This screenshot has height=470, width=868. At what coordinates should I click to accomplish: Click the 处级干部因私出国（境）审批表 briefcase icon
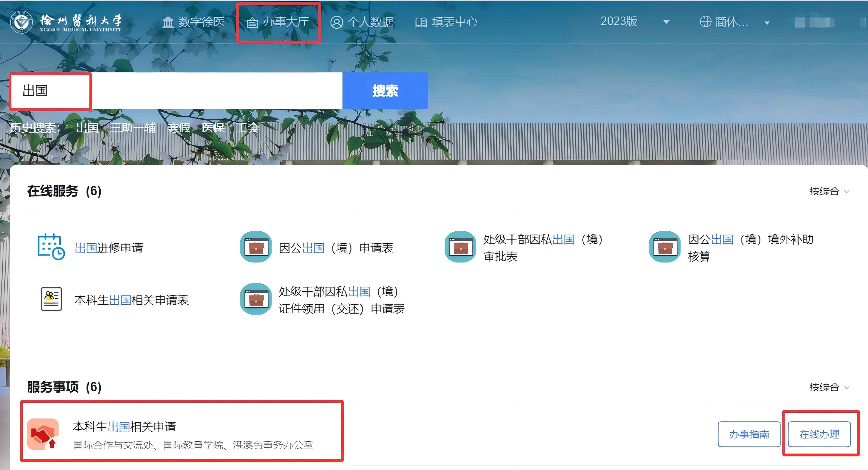[x=460, y=247]
